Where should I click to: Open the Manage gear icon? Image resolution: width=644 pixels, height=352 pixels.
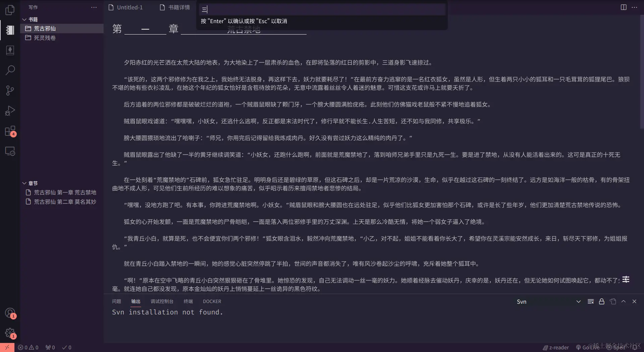pos(10,333)
